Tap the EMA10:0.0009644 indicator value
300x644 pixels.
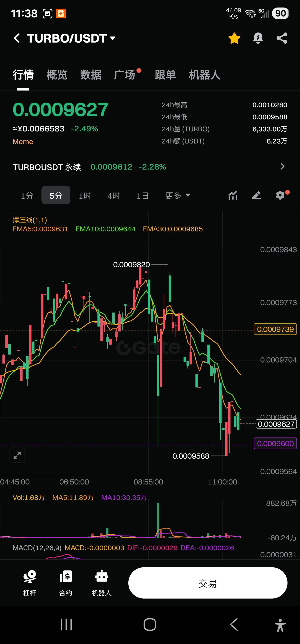(x=105, y=229)
